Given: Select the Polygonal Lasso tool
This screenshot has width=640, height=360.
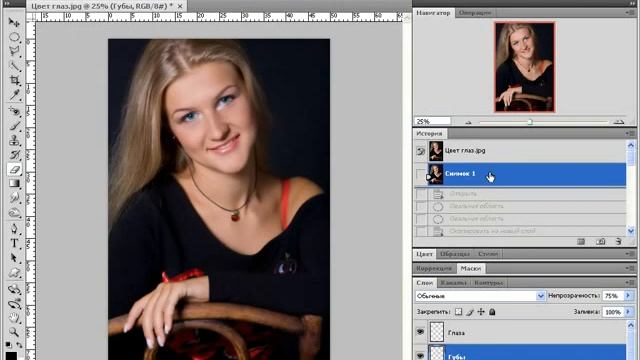Looking at the screenshot, I should (14, 51).
